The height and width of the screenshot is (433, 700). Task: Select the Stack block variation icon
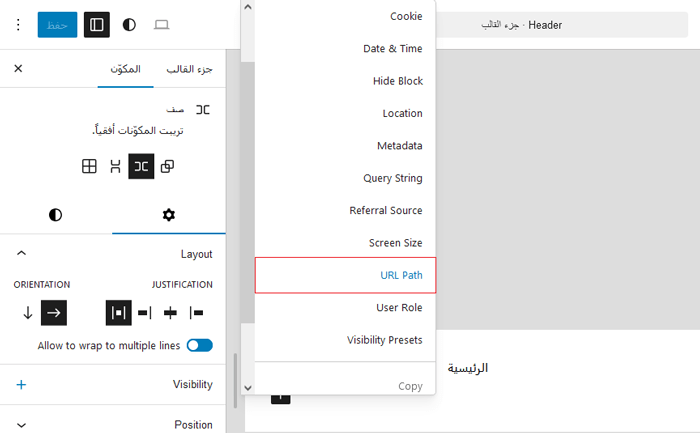click(x=115, y=167)
